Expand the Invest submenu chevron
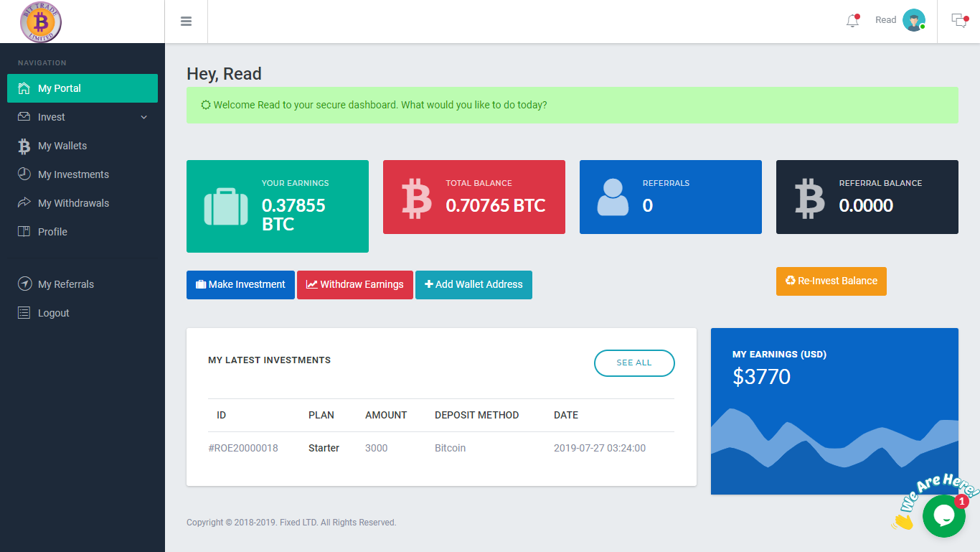 [x=143, y=117]
